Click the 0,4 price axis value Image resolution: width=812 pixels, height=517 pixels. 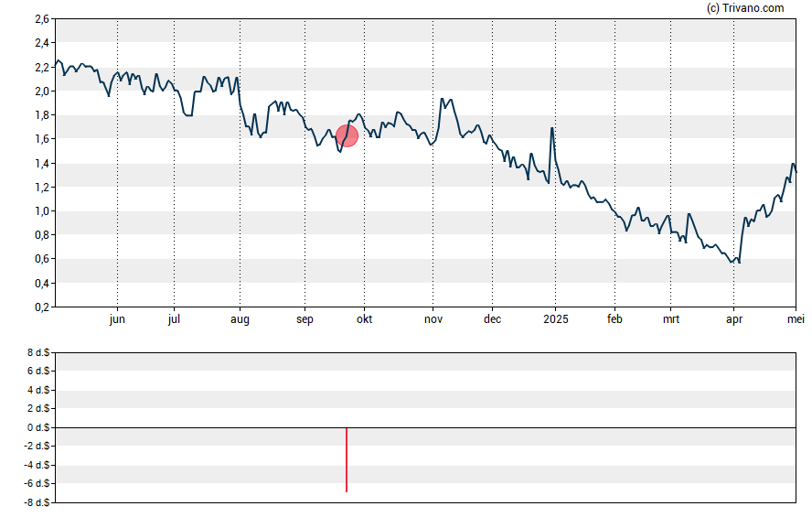[x=42, y=284]
